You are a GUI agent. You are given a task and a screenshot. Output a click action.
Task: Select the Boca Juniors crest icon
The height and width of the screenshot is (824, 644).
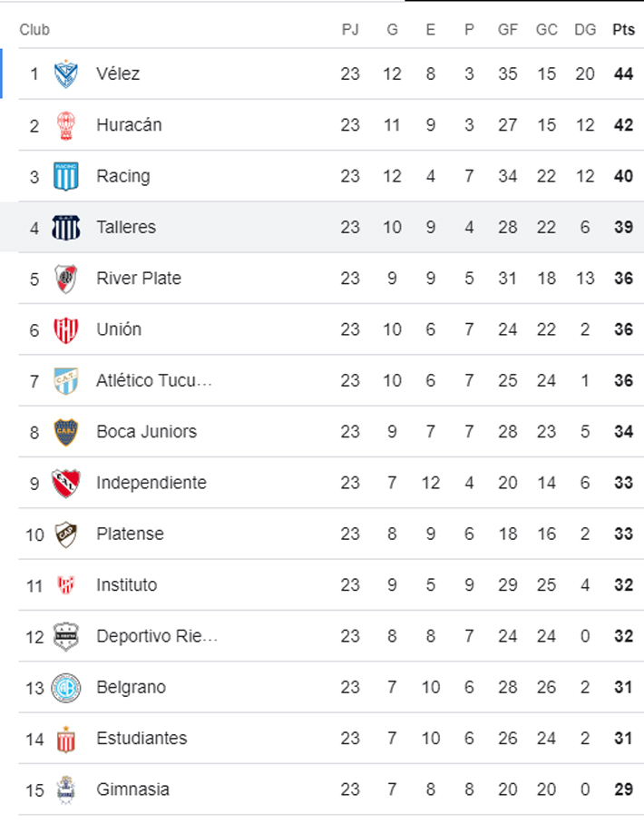click(65, 432)
